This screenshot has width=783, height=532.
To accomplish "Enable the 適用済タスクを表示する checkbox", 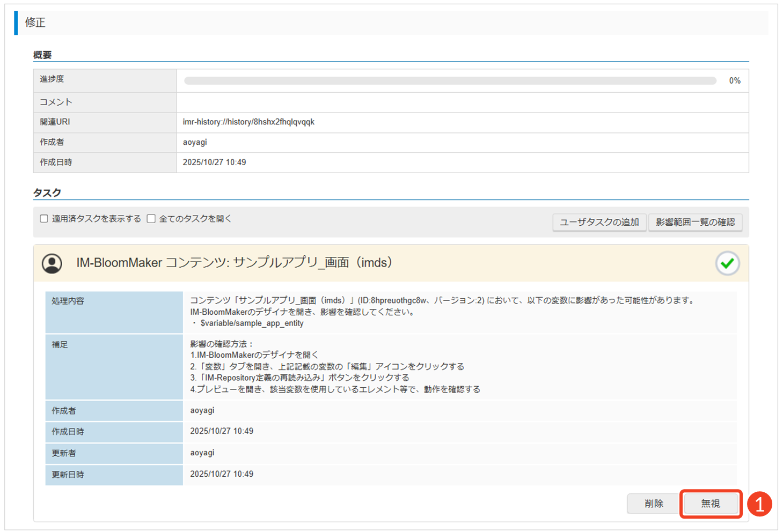I will coord(44,219).
